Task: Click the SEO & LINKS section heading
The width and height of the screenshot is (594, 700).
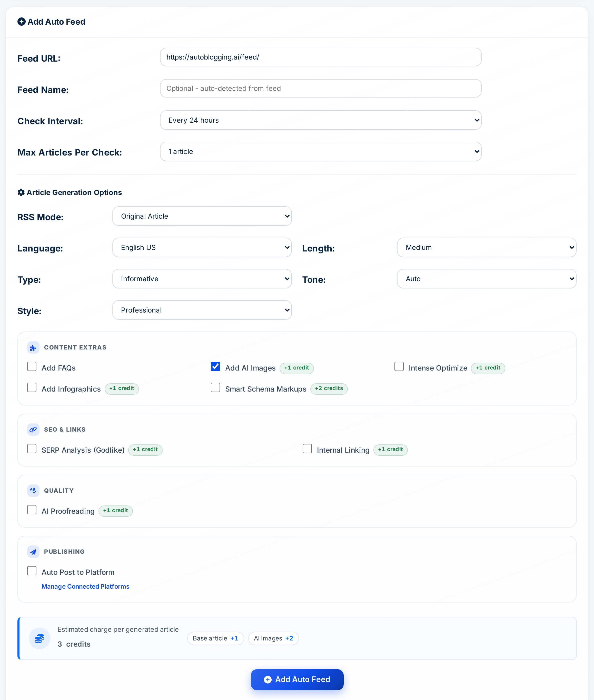Action: 65,430
